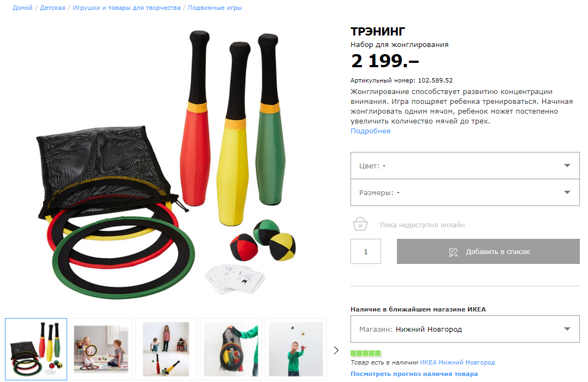Click the quantity input field
This screenshot has height=382, width=588.
pos(366,251)
